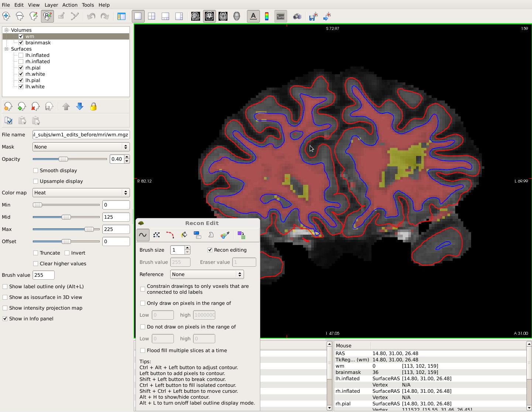This screenshot has width=532, height=412.
Task: Click the camera screenshot icon
Action: (297, 16)
